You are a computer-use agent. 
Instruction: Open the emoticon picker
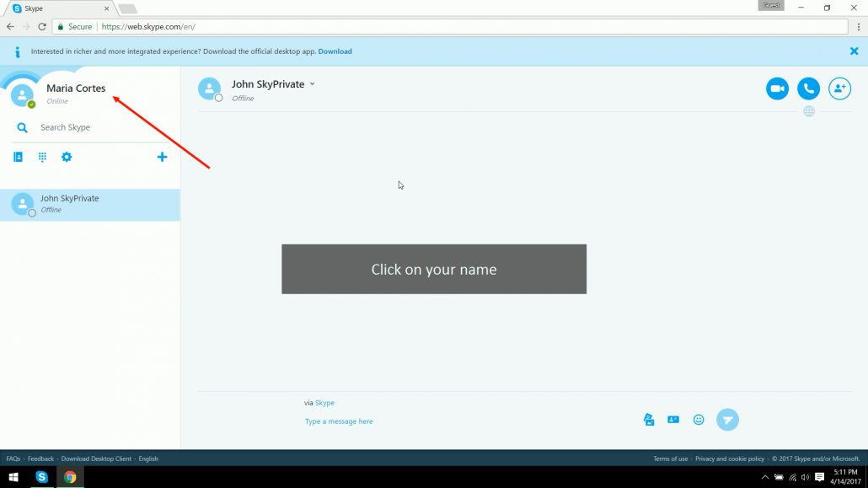click(698, 420)
